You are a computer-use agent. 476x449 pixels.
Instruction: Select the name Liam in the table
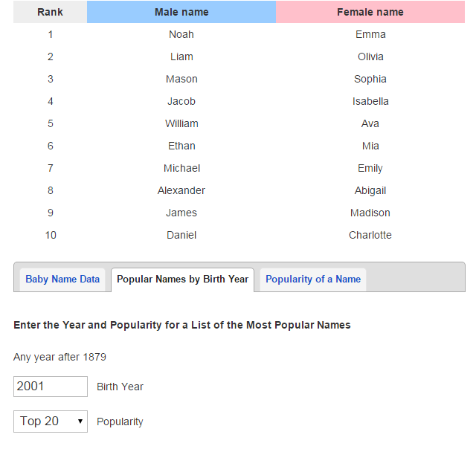click(x=181, y=56)
